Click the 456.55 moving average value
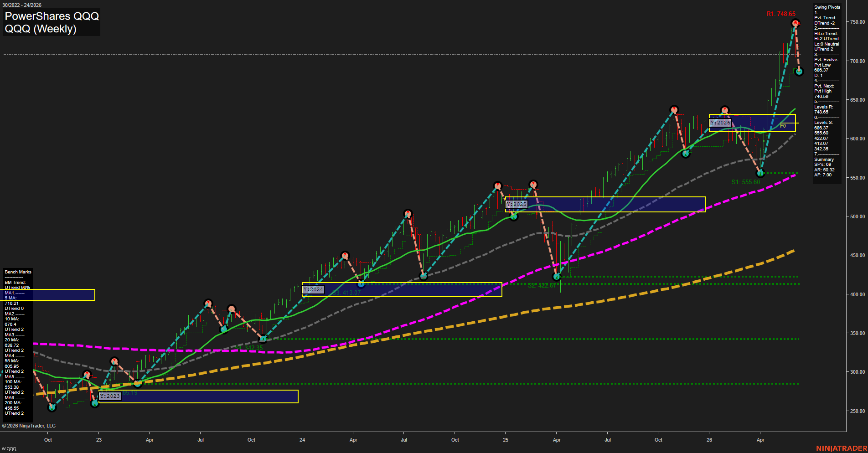 [12, 408]
